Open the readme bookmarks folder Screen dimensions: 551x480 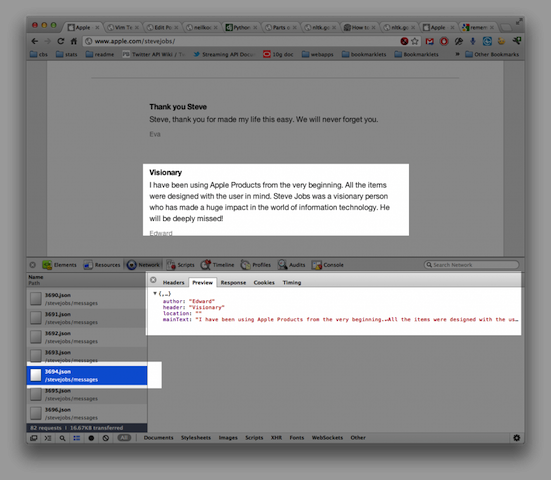(x=100, y=54)
